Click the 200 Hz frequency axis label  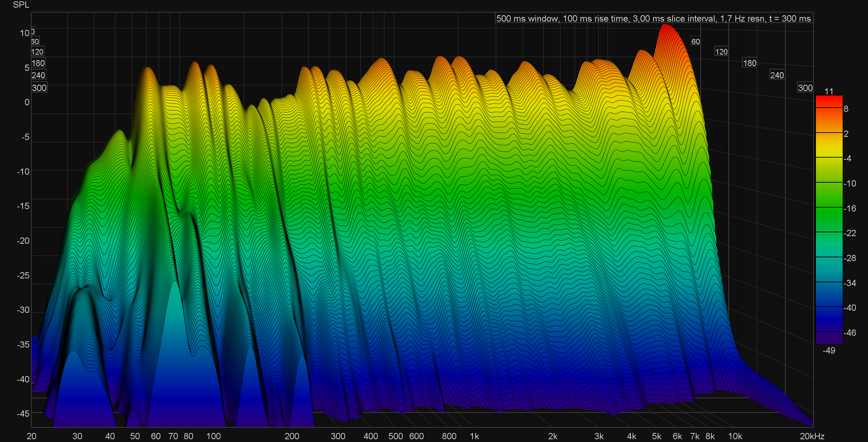click(292, 436)
